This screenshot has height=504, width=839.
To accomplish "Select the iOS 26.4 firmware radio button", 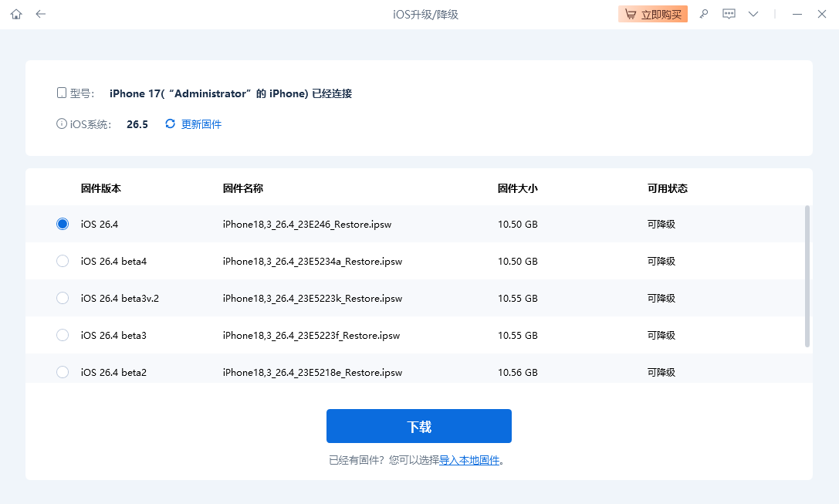I will pyautogui.click(x=63, y=224).
